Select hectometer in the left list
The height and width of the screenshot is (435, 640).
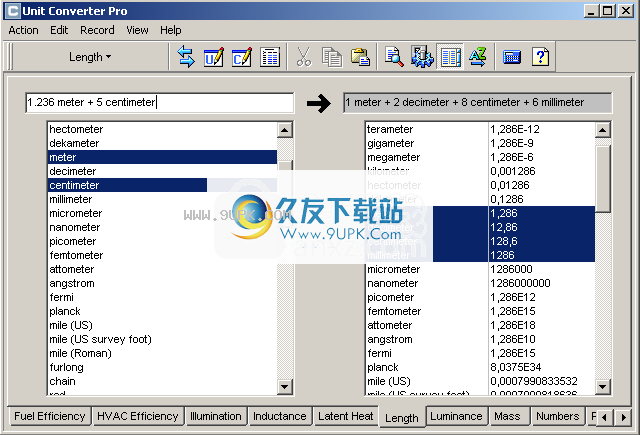[x=162, y=129]
